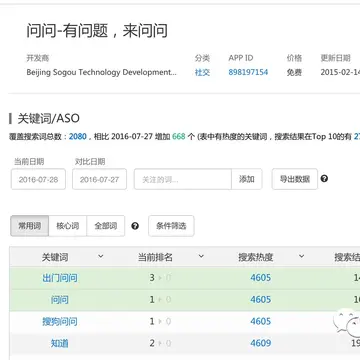Click the 2080 total keywords link
The image size is (360, 360).
click(78, 136)
